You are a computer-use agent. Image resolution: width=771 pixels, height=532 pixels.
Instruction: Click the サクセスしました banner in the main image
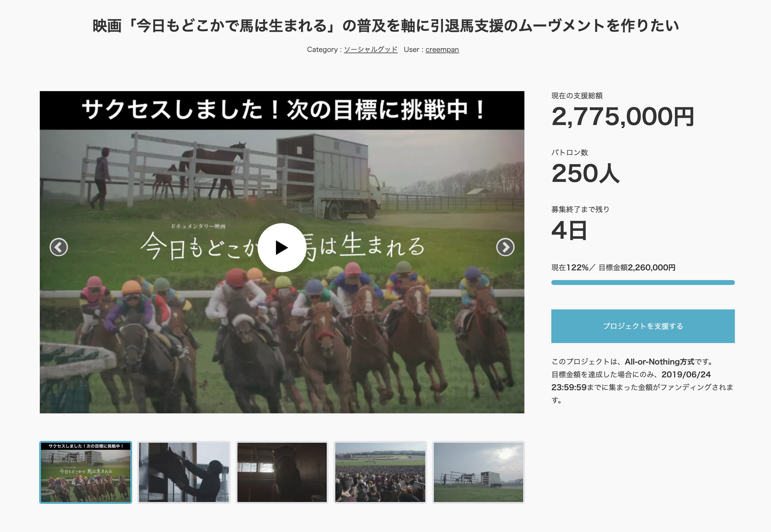click(282, 110)
